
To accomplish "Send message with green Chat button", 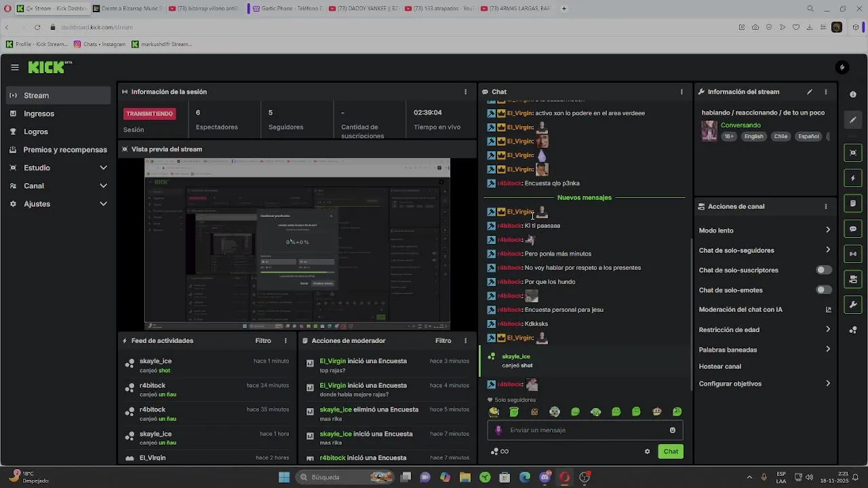I will click(x=671, y=451).
